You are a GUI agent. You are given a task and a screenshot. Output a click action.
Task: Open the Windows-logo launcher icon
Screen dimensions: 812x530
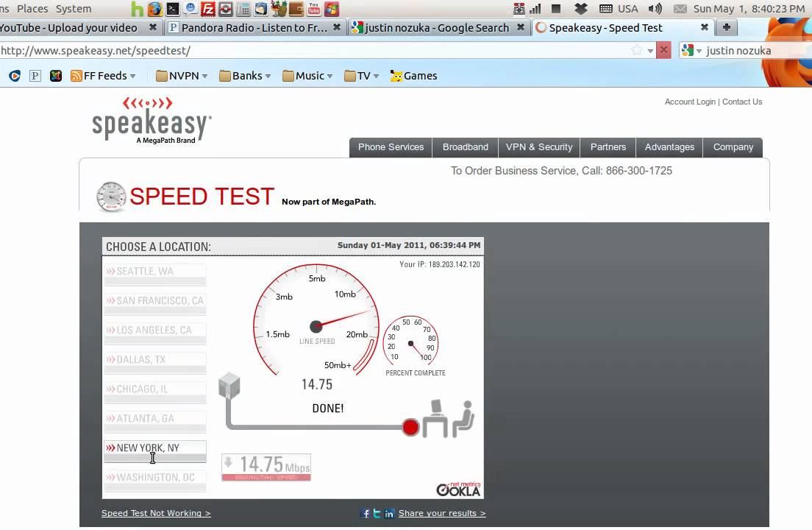(x=332, y=9)
